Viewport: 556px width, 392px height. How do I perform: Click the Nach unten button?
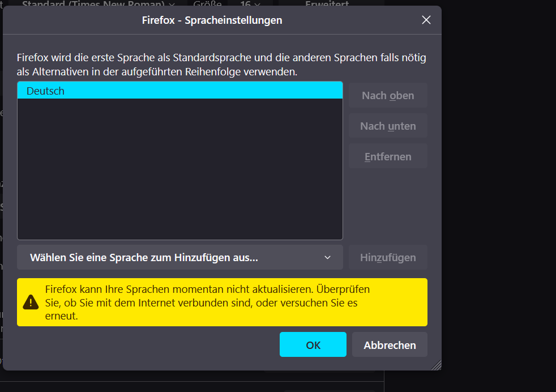tap(388, 126)
